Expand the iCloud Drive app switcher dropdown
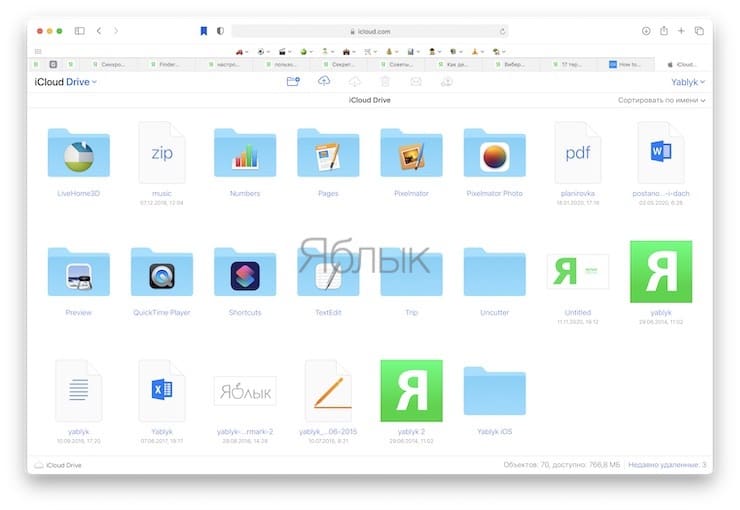Screen dimensions: 740x510 (x=66, y=82)
